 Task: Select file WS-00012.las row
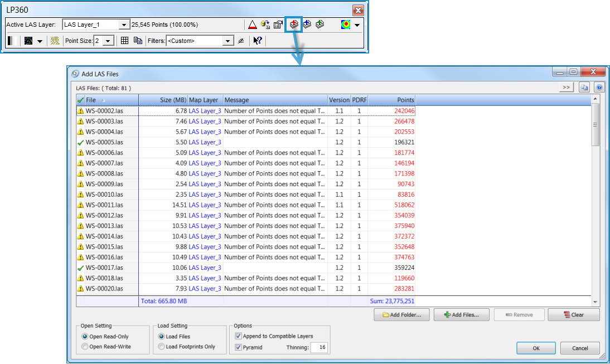click(x=246, y=215)
